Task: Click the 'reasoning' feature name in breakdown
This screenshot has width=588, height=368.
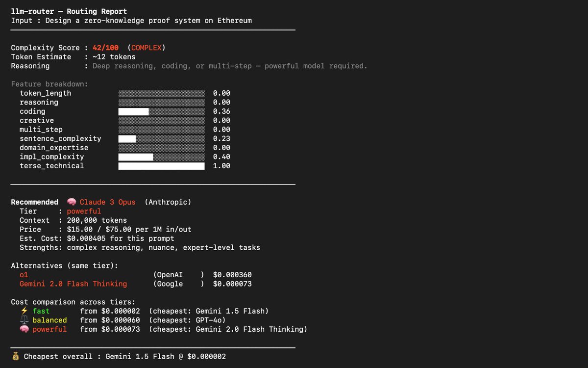Action: (x=39, y=102)
